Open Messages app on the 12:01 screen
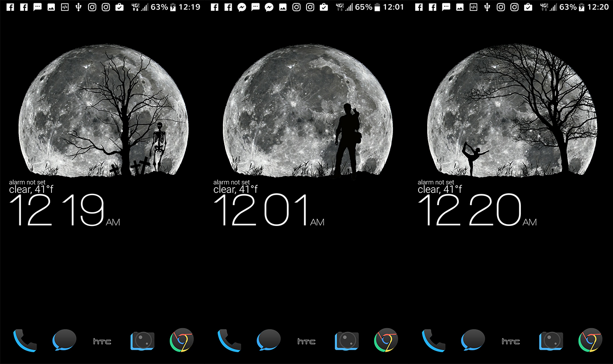This screenshot has height=364, width=613. (x=269, y=341)
